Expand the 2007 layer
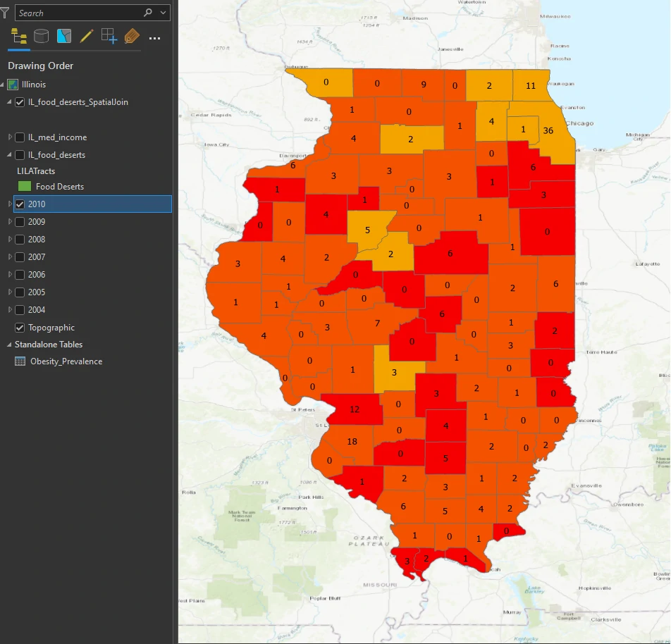This screenshot has height=644, width=671. tap(9, 256)
